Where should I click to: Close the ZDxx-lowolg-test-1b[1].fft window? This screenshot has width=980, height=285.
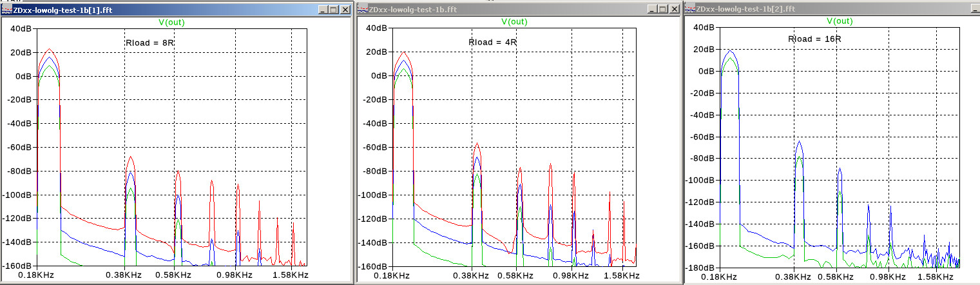pos(344,10)
